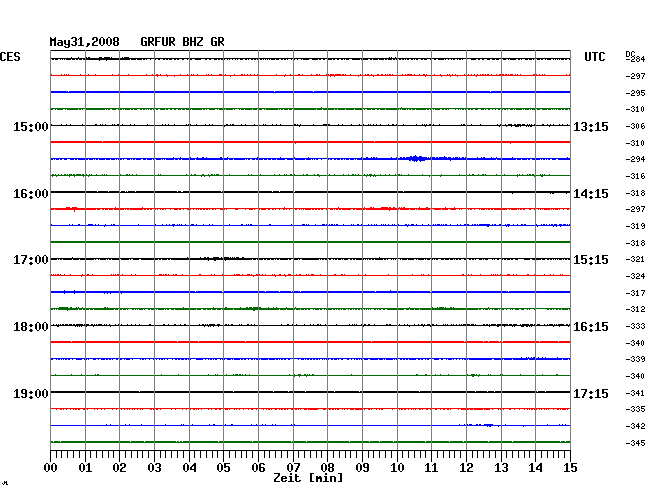The image size is (650, 494).
Task: Click the DC offset value -312
Action: click(635, 309)
